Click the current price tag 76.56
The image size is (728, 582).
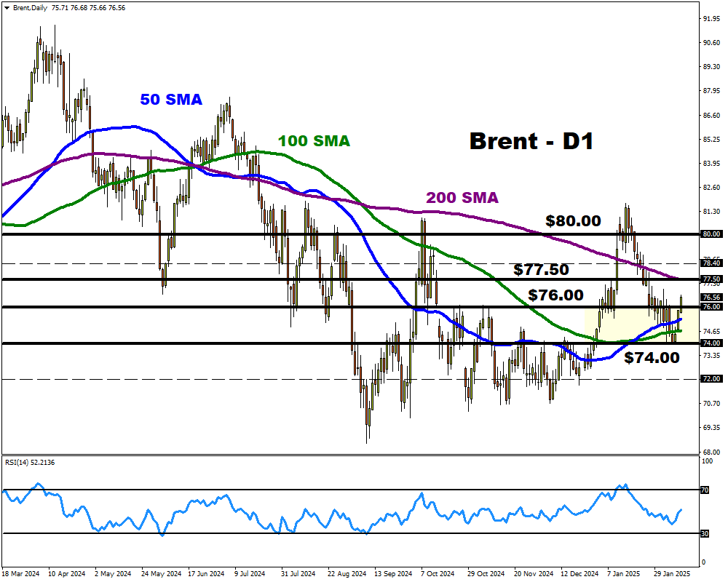[711, 297]
